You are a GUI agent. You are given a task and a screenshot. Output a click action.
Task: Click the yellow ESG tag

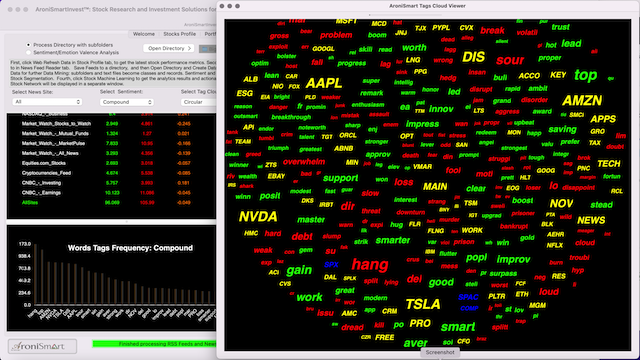244,93
